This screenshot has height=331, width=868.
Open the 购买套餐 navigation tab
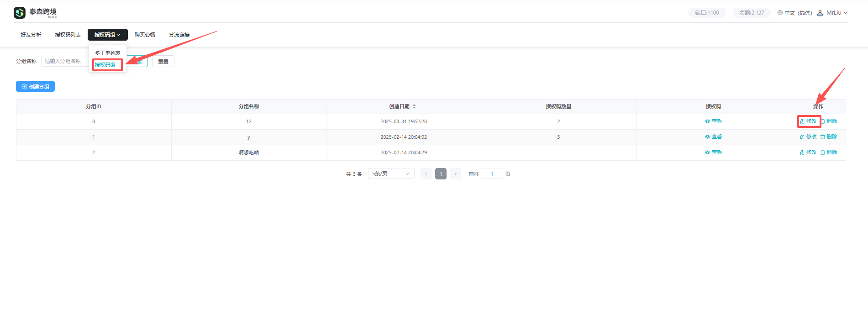145,35
